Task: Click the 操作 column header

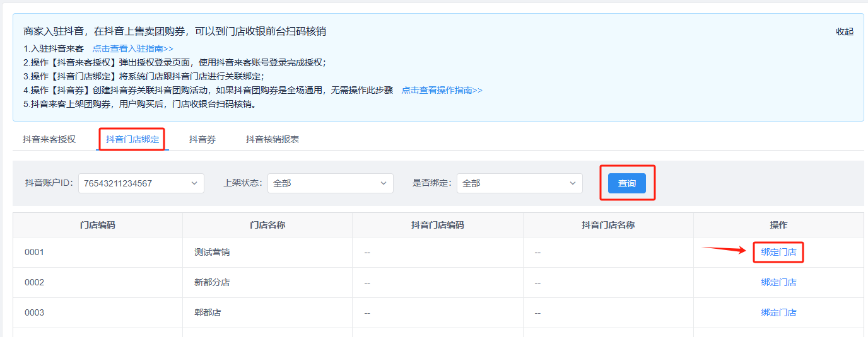Action: point(778,225)
